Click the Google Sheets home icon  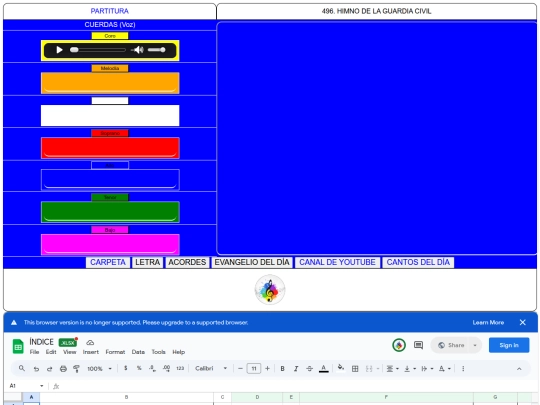(18, 346)
